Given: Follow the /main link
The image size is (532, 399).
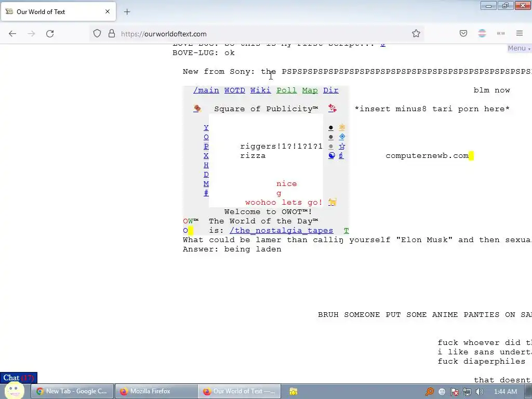Looking at the screenshot, I should coord(206,90).
